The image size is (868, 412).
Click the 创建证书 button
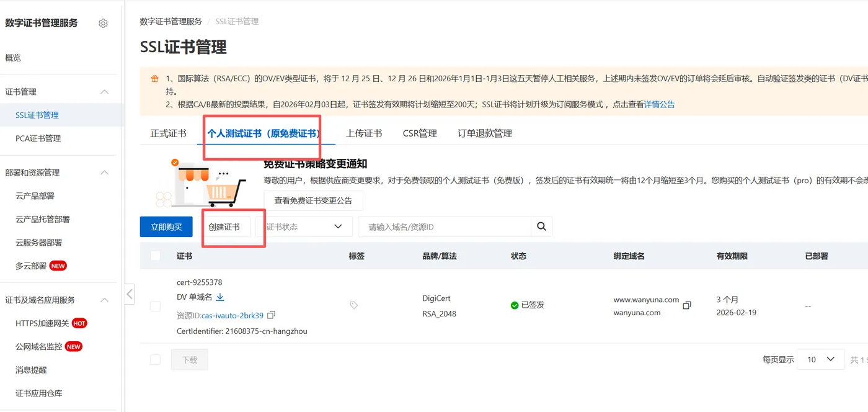tap(224, 226)
